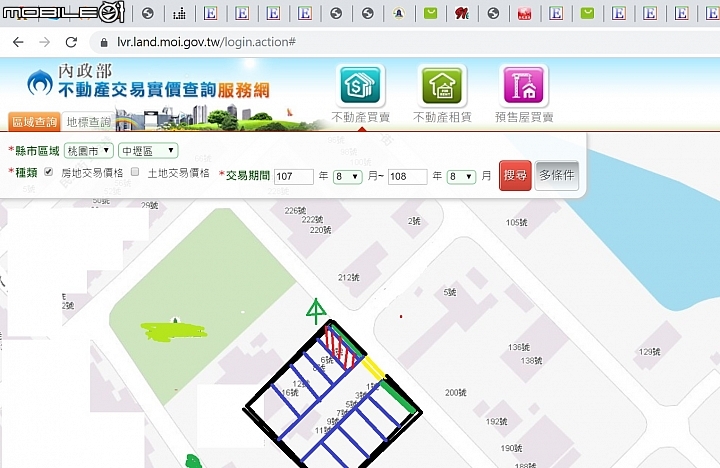The image size is (720, 468).
Task: Open the start month dropdown after 107 年
Action: [347, 176]
